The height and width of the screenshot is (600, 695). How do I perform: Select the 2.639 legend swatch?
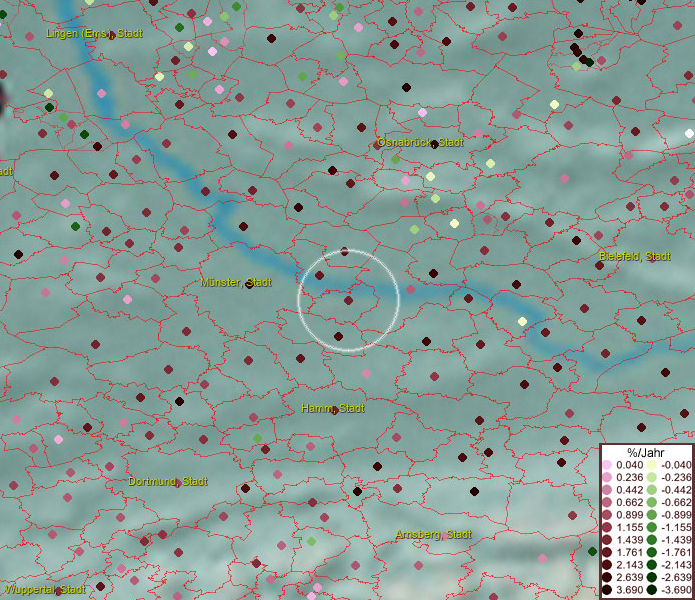click(607, 577)
